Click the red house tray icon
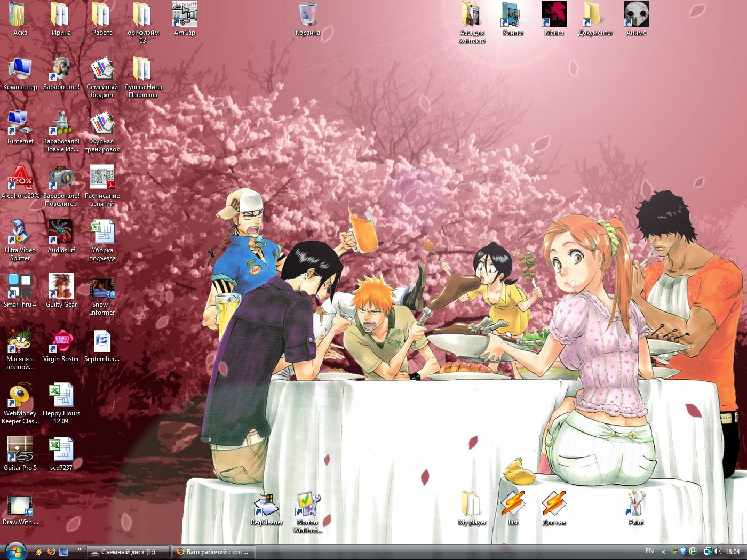The image size is (747, 560). pos(675,551)
